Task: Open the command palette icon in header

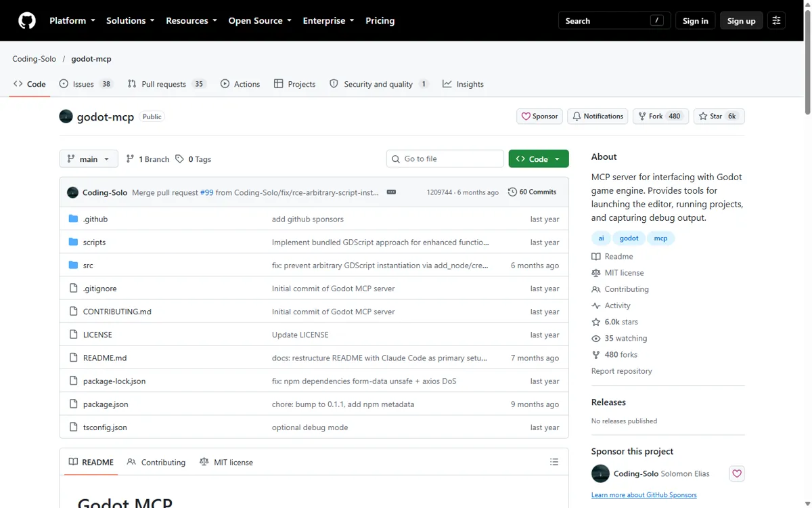Action: [x=776, y=21]
